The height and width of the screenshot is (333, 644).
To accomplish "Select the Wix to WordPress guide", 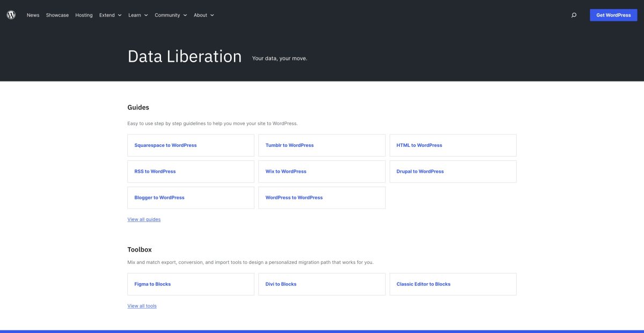I will coord(285,171).
